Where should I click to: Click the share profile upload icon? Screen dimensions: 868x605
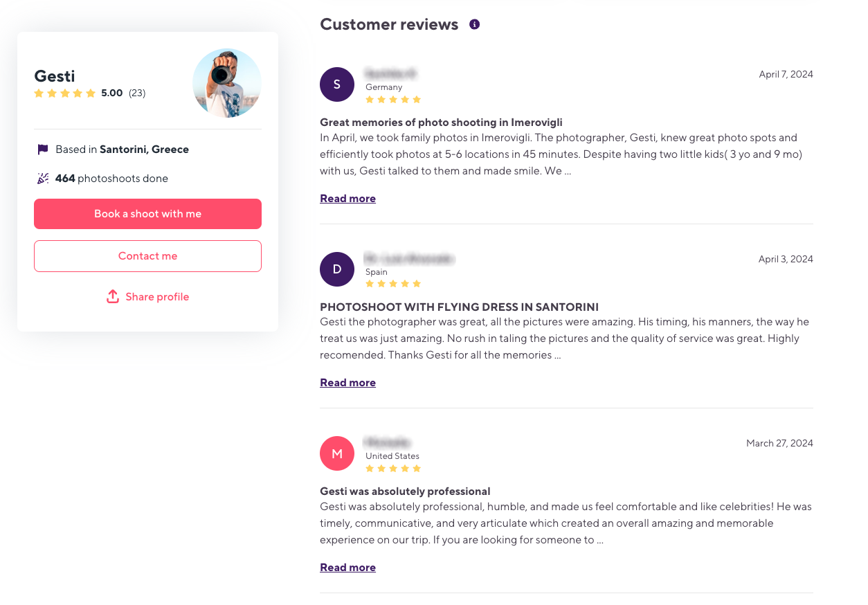point(112,296)
